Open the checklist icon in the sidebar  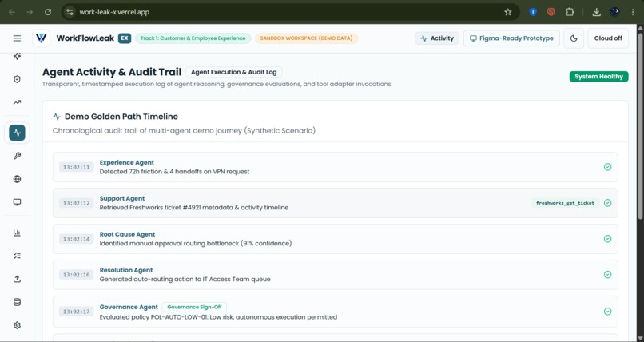pos(17,256)
